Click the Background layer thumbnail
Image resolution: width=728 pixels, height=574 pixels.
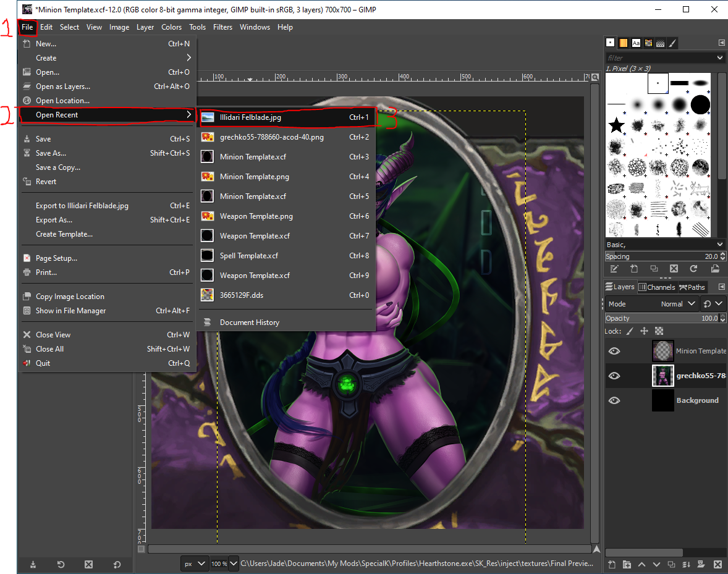coord(662,400)
